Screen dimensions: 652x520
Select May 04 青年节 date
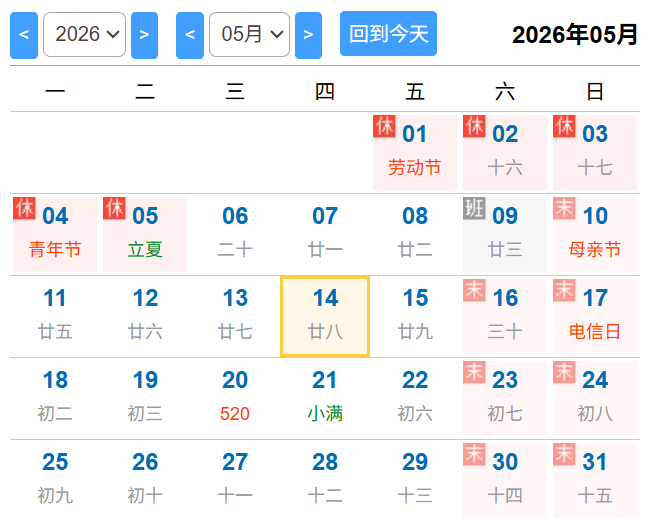point(55,234)
